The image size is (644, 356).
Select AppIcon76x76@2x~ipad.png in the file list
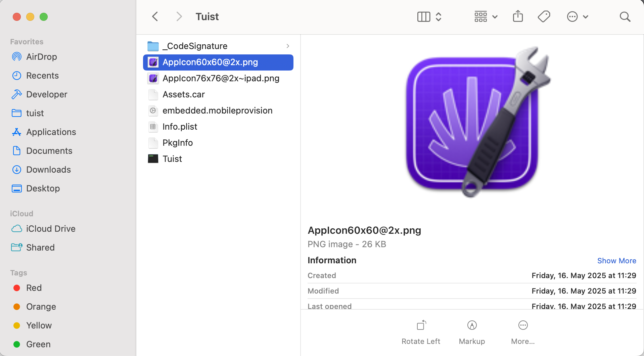221,78
